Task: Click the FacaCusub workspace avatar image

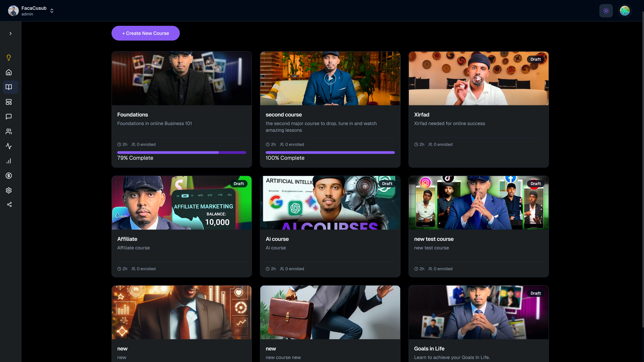Action: [13, 11]
